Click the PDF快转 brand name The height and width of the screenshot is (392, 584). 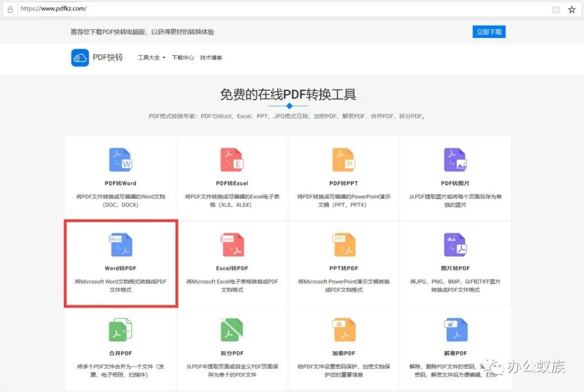pos(108,57)
